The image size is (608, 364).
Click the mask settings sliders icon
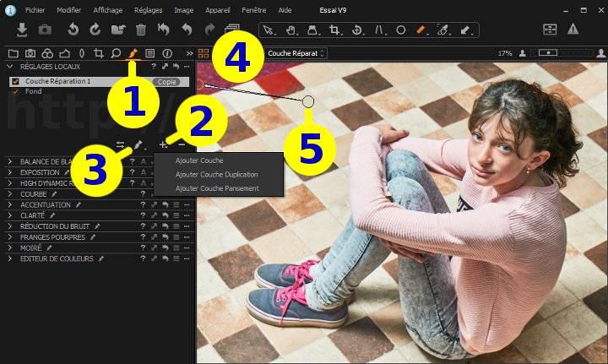(x=120, y=145)
